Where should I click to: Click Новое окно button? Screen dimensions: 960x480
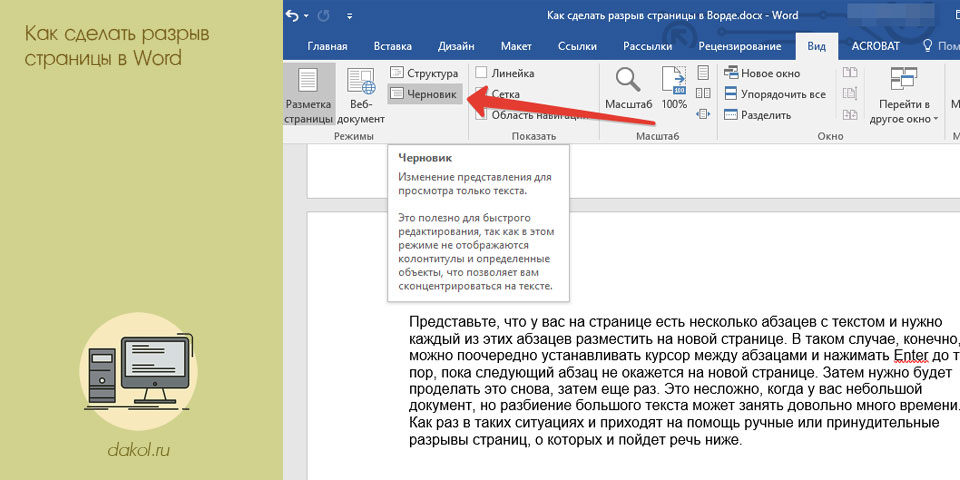pyautogui.click(x=762, y=73)
